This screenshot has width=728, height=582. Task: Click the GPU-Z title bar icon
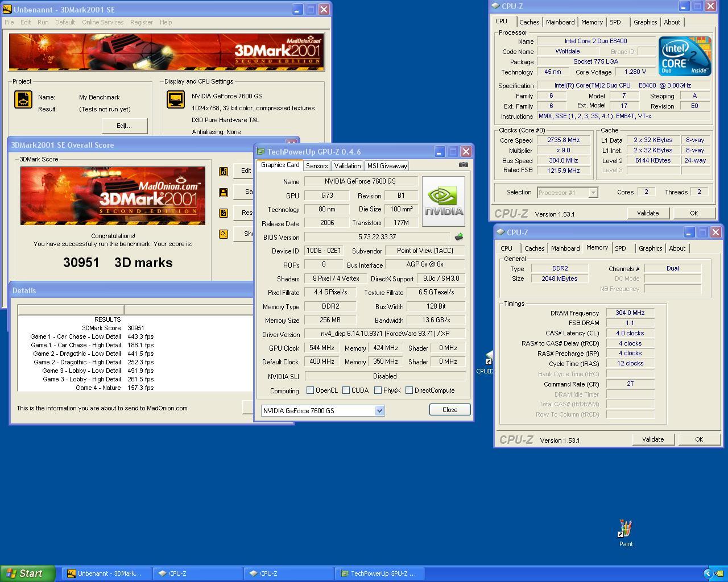click(260, 151)
